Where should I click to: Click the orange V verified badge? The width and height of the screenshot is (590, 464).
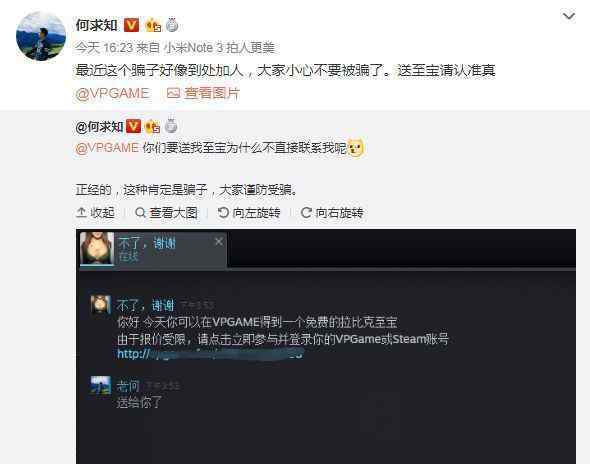coord(132,25)
